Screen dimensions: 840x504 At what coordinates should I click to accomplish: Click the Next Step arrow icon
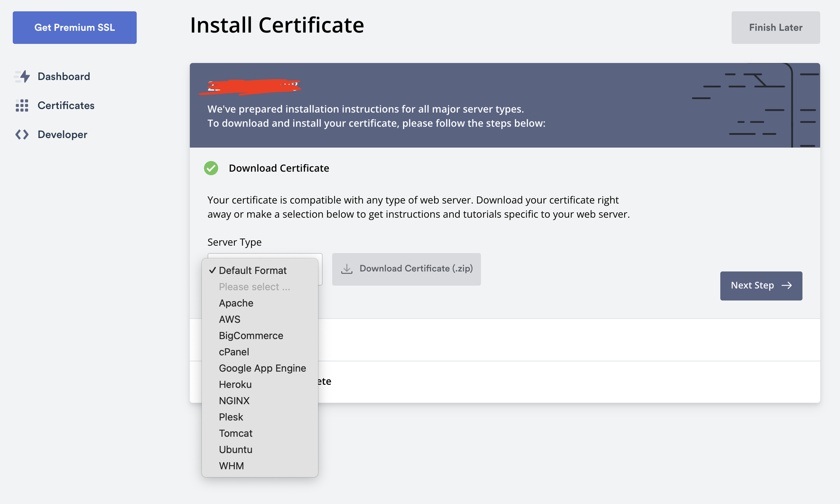pyautogui.click(x=787, y=286)
